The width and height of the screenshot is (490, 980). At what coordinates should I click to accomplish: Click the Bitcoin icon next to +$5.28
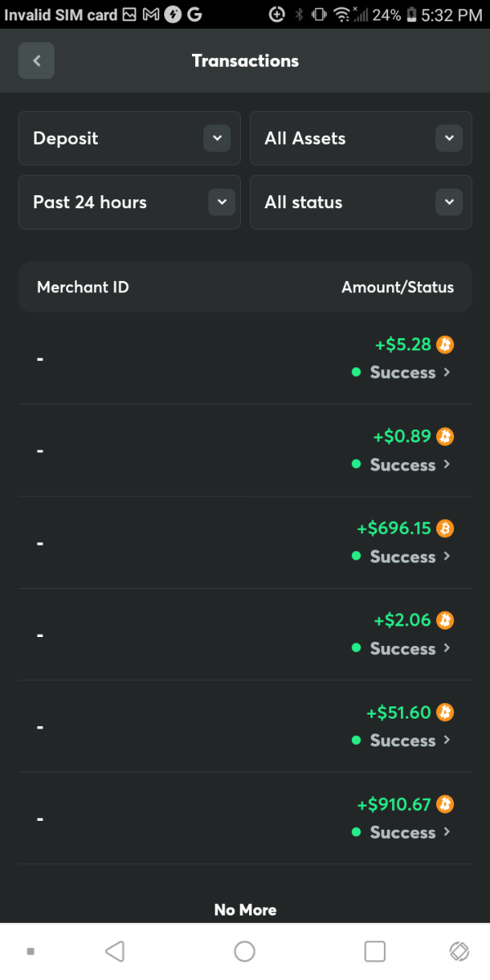[445, 345]
